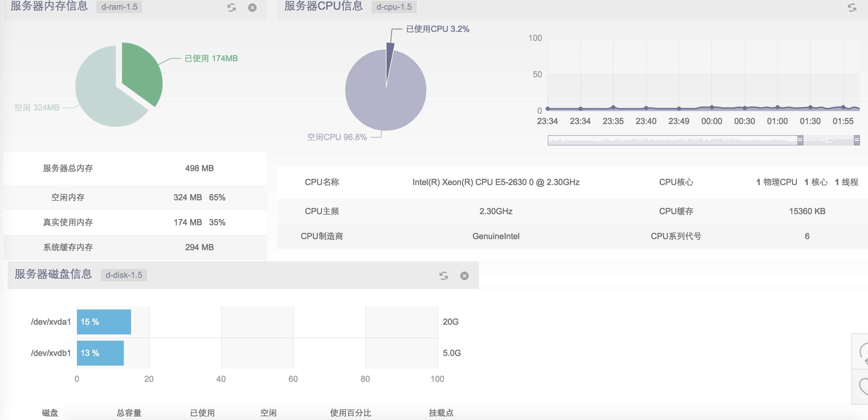Click the CPU系列代号 label
868x420 pixels.
676,236
